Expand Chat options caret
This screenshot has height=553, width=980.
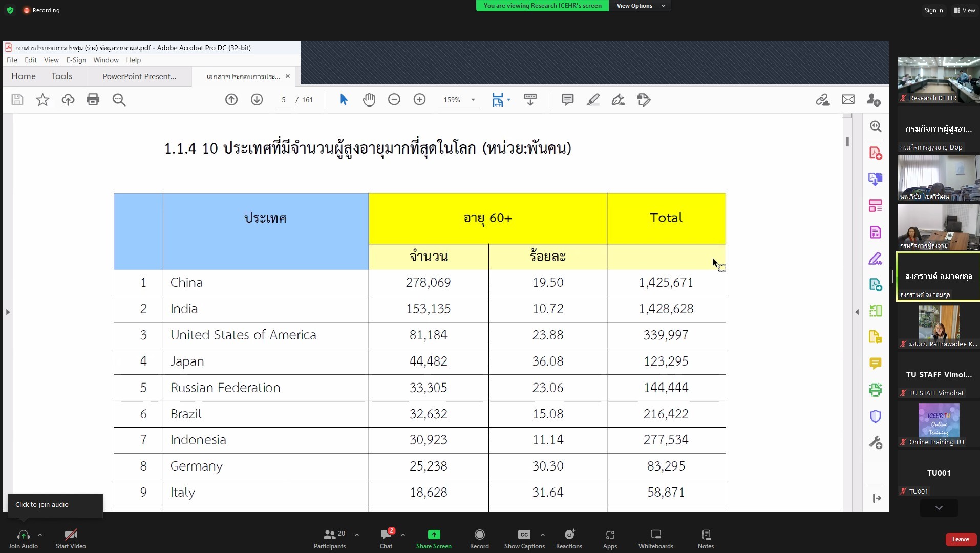(x=403, y=535)
